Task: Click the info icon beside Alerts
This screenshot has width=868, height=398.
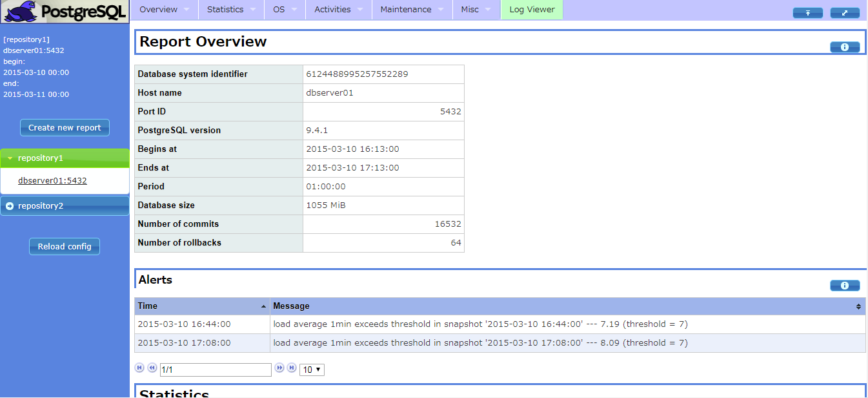Action: tap(845, 285)
